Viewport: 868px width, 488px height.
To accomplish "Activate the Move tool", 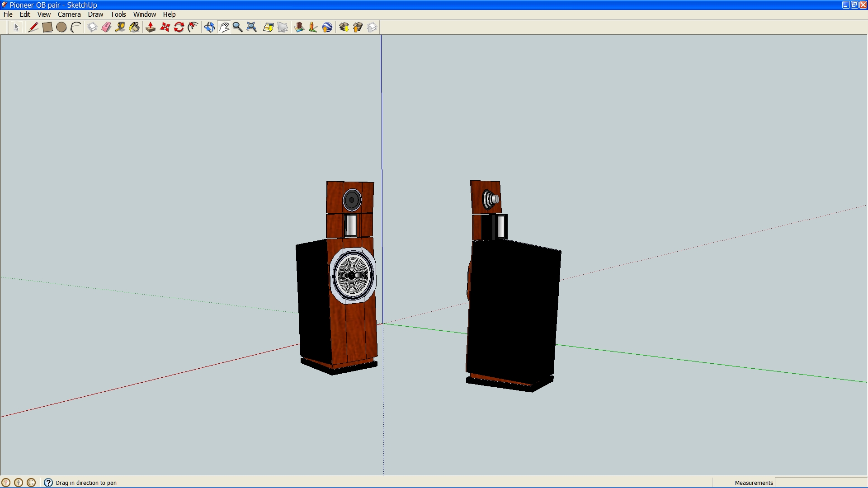I will (165, 28).
